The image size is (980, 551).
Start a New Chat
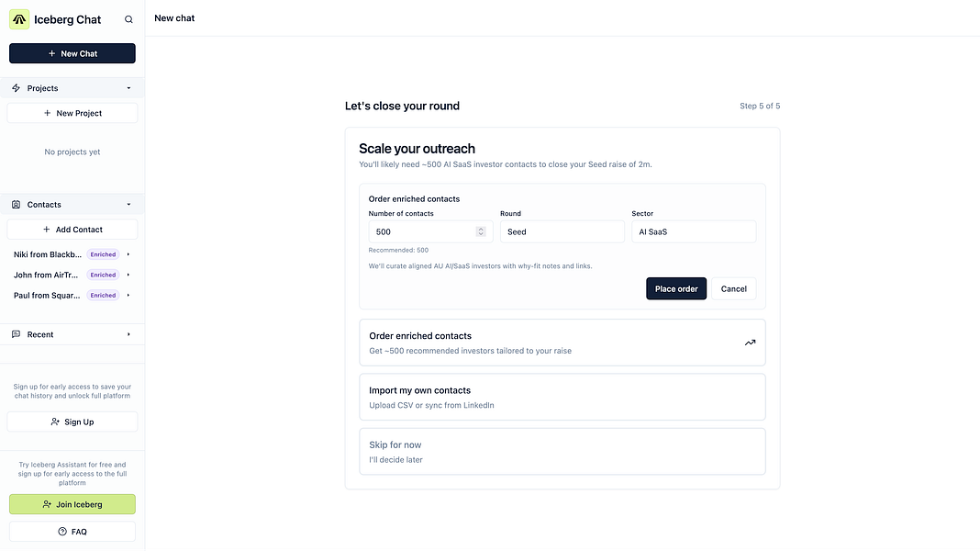coord(72,53)
